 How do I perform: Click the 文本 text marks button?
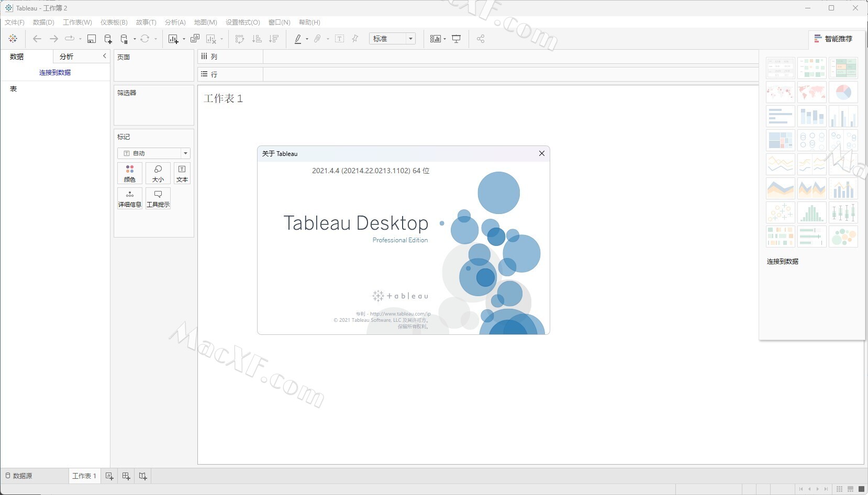[182, 173]
